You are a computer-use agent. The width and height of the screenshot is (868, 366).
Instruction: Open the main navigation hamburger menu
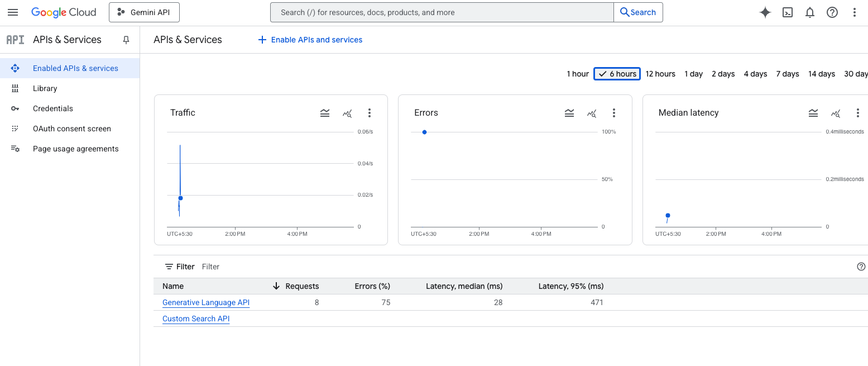pos(13,12)
